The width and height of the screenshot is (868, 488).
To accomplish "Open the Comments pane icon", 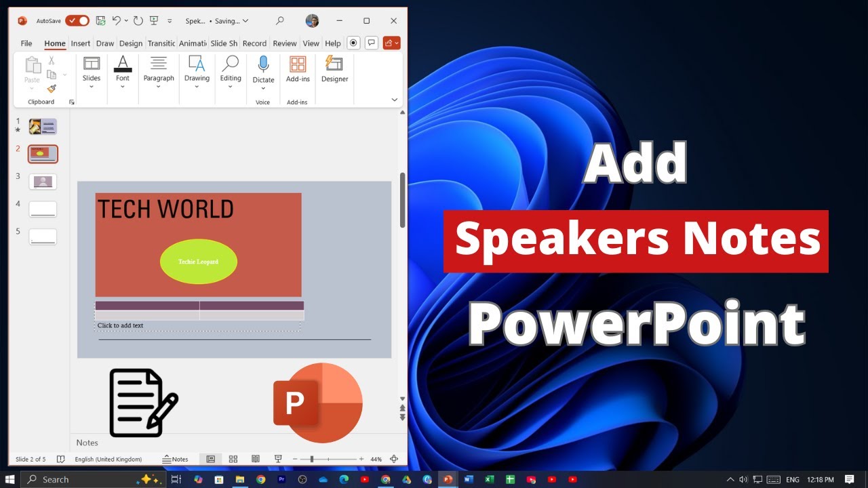I will tap(371, 43).
